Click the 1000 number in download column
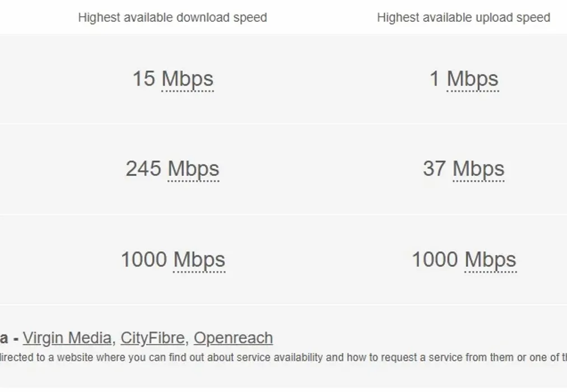The image size is (567, 392). tap(144, 260)
